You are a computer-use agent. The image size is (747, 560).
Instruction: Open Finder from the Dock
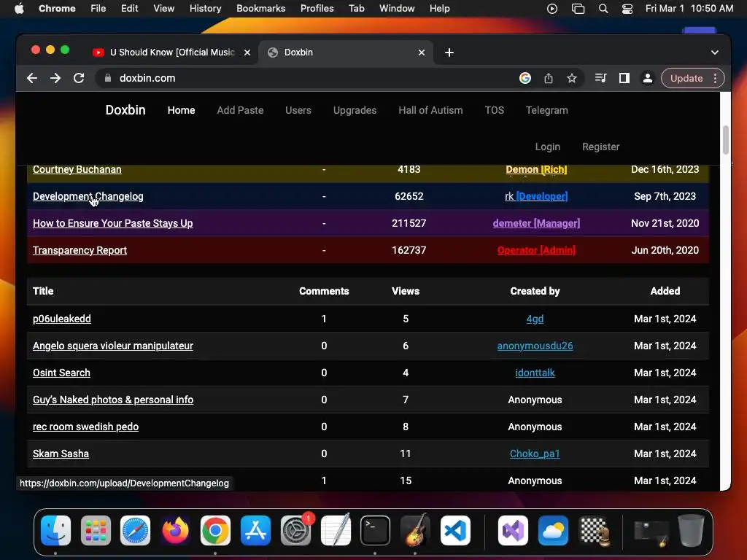point(55,531)
